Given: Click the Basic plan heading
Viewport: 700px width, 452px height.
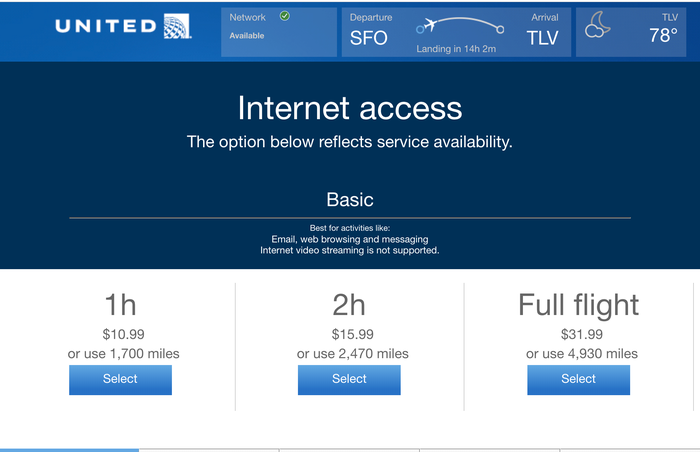Looking at the screenshot, I should [350, 199].
